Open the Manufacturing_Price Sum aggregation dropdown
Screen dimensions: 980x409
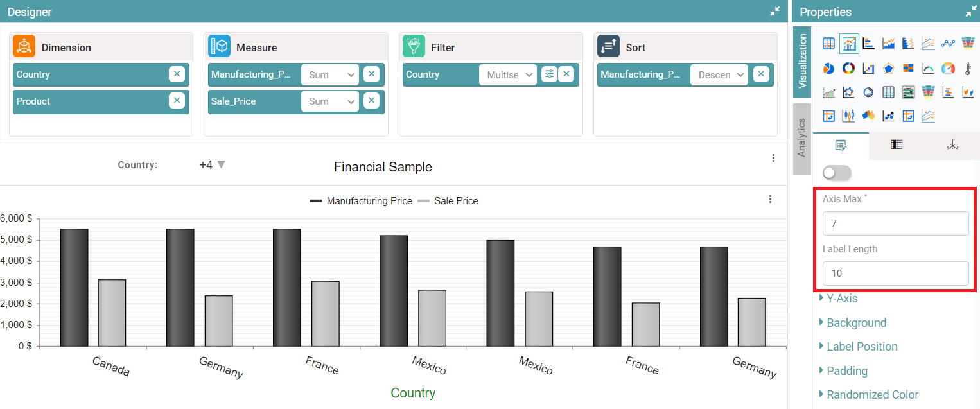pyautogui.click(x=330, y=74)
